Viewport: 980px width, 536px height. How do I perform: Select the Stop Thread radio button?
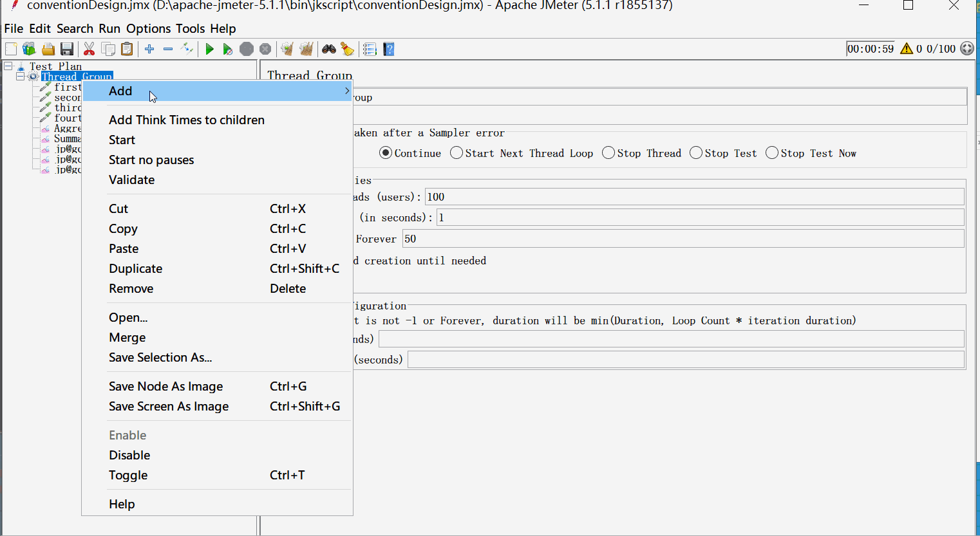tap(608, 153)
